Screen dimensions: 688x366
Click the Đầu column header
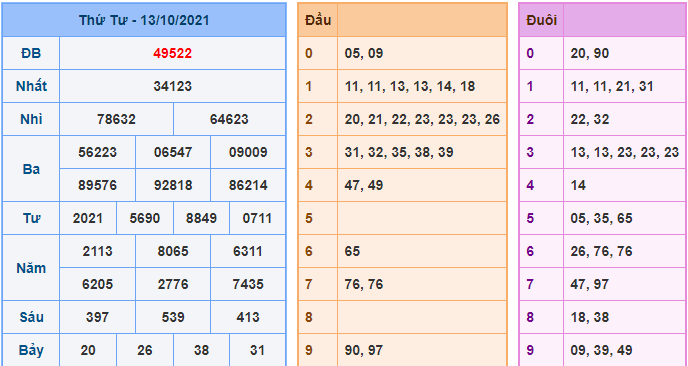[x=318, y=20]
